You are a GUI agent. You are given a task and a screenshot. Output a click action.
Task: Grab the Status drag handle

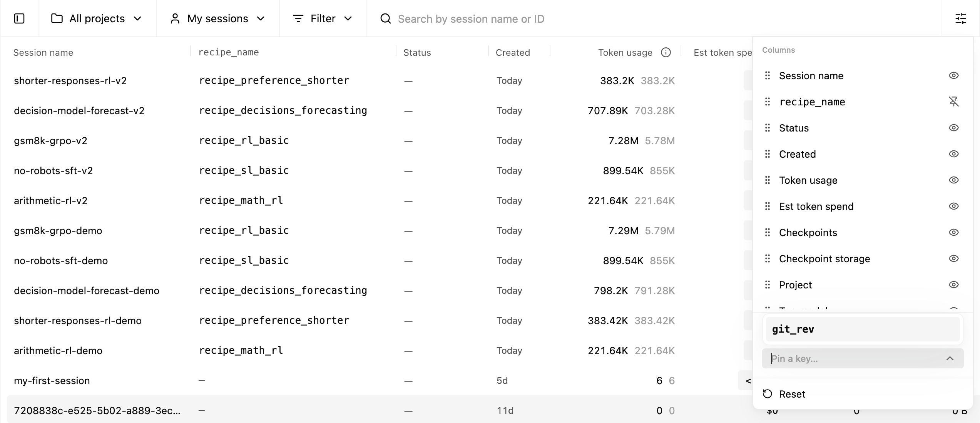click(768, 128)
